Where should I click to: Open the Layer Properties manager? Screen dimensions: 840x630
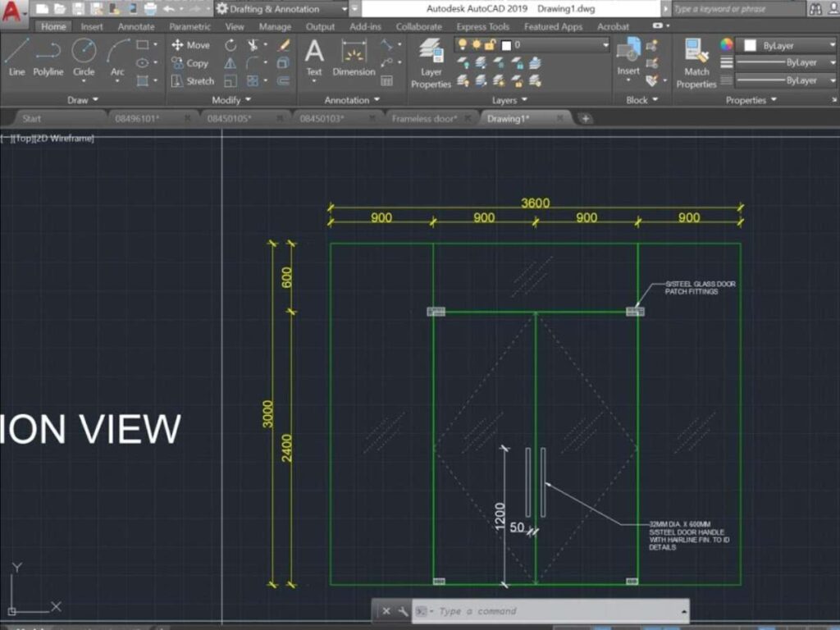(x=431, y=63)
